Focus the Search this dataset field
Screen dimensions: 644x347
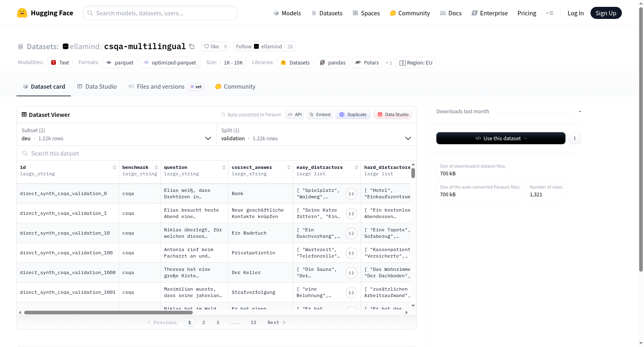click(x=217, y=153)
